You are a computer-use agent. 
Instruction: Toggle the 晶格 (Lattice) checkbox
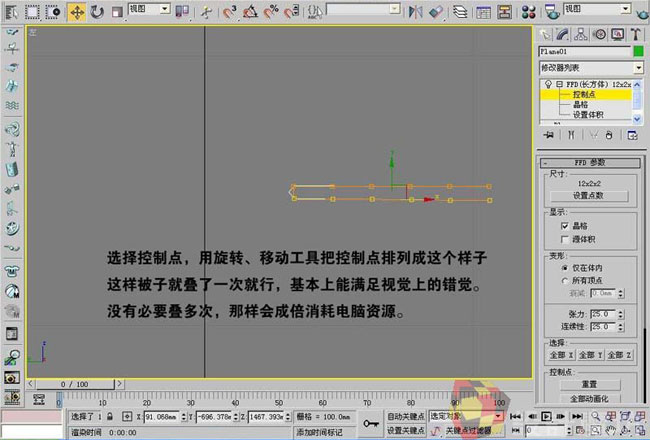tap(566, 227)
